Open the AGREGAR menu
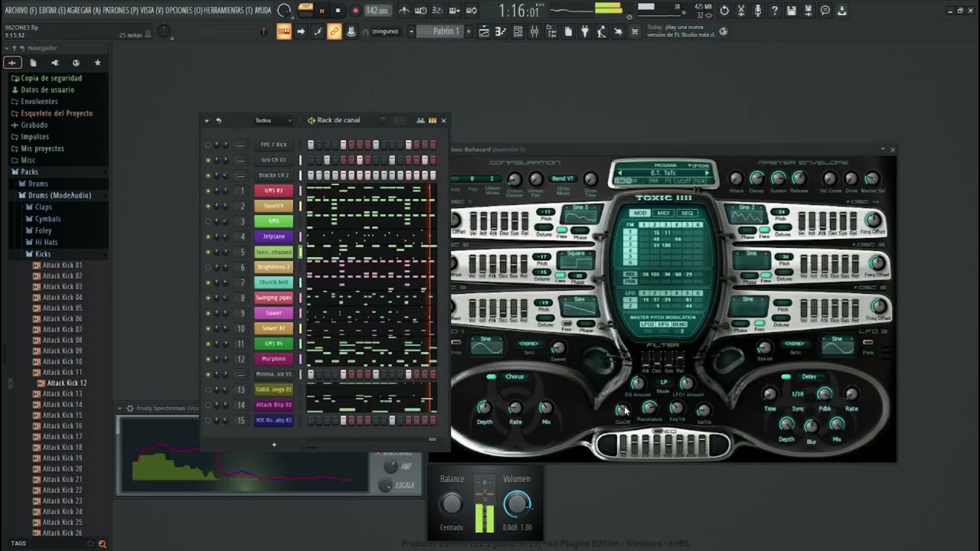The width and height of the screenshot is (980, 551). 83,11
